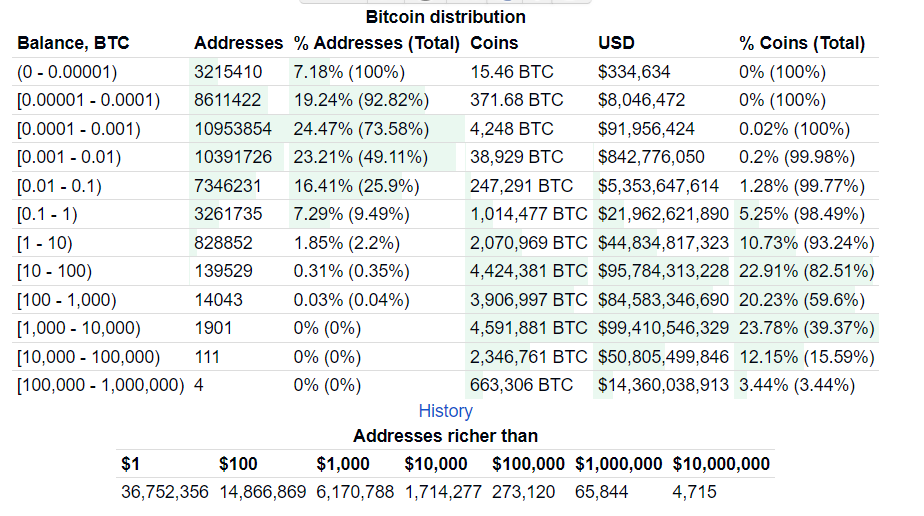The image size is (924, 516).
Task: Click the 4,715 addresses count value
Action: coord(694,492)
